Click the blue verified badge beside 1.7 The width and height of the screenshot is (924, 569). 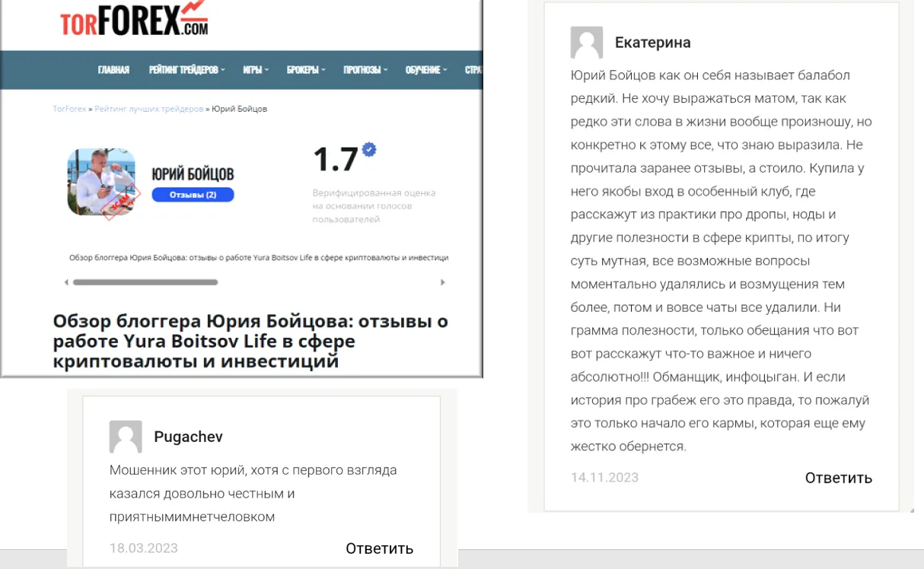coord(369,149)
